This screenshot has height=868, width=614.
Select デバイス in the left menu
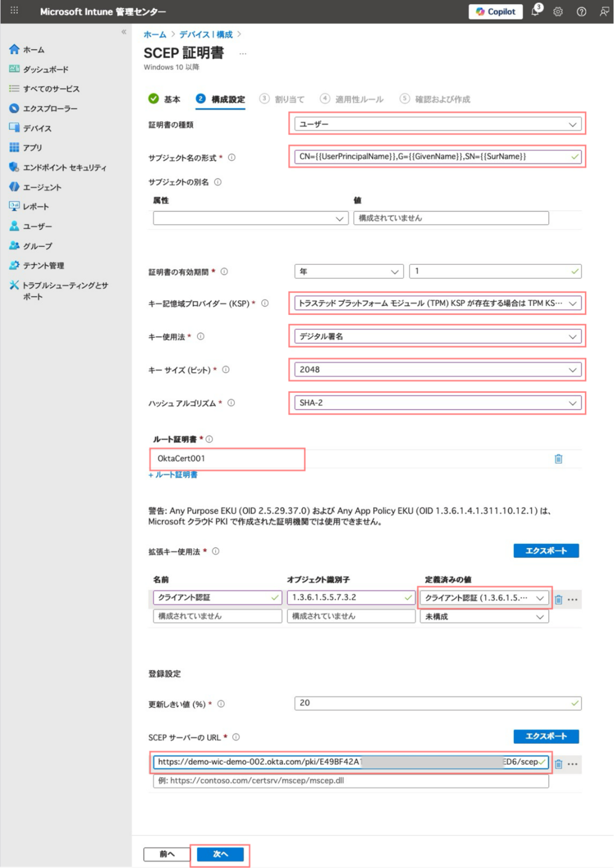pos(37,128)
